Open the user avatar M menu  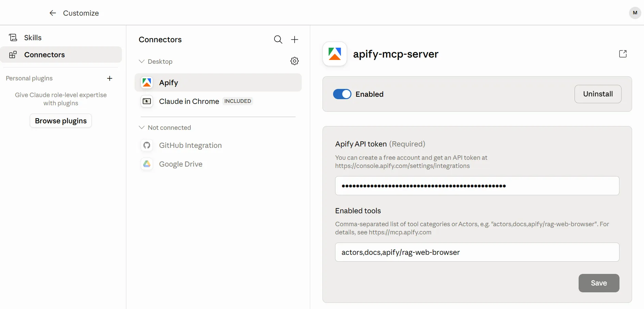(x=635, y=13)
